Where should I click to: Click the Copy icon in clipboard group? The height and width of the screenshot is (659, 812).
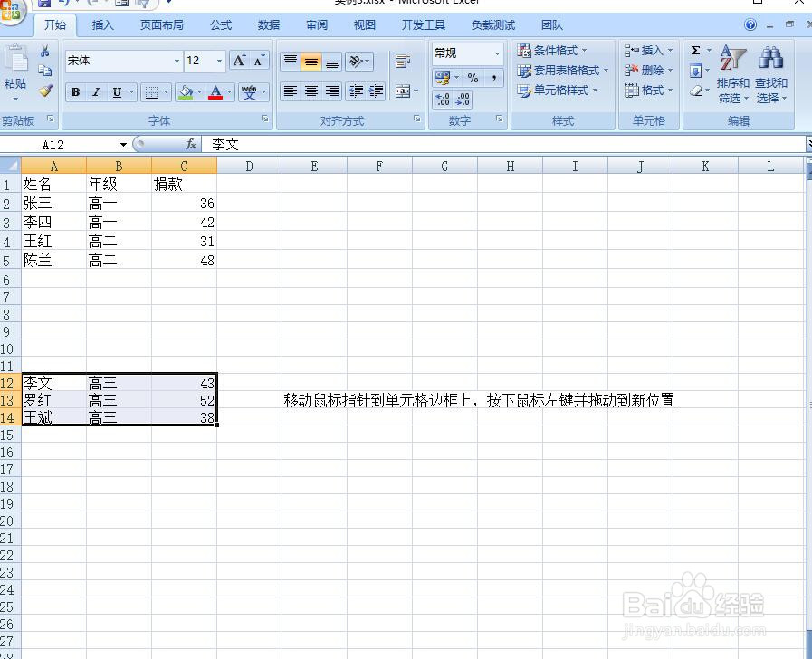[x=45, y=71]
